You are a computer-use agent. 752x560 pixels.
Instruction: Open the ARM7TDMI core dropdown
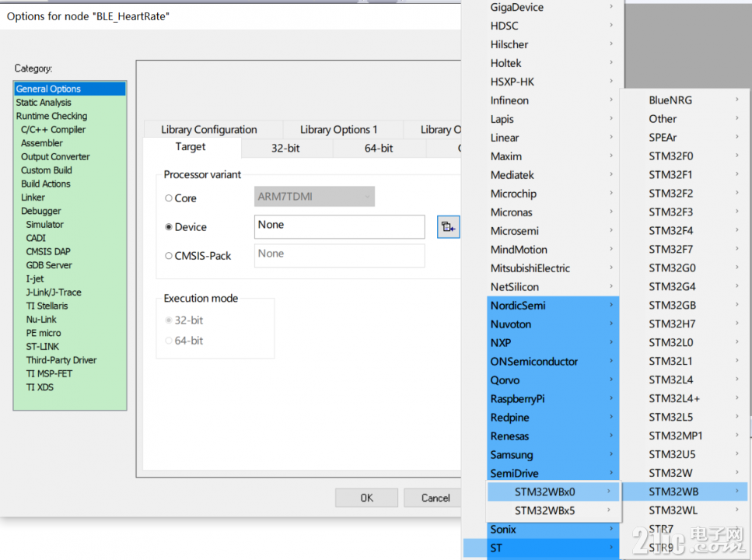coord(314,196)
